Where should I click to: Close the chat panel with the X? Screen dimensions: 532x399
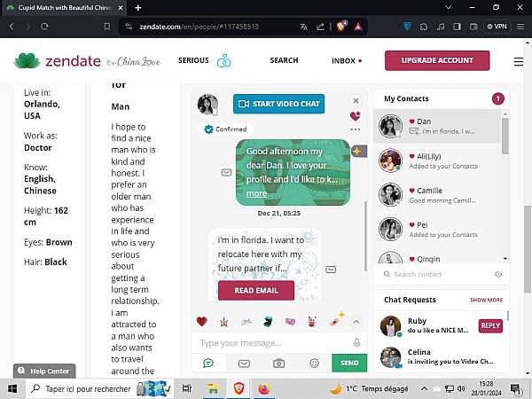pyautogui.click(x=356, y=101)
